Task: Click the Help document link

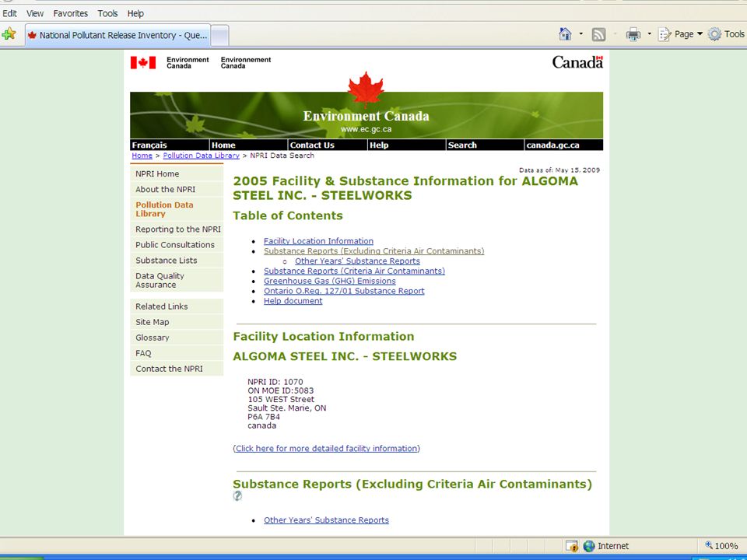Action: 293,302
